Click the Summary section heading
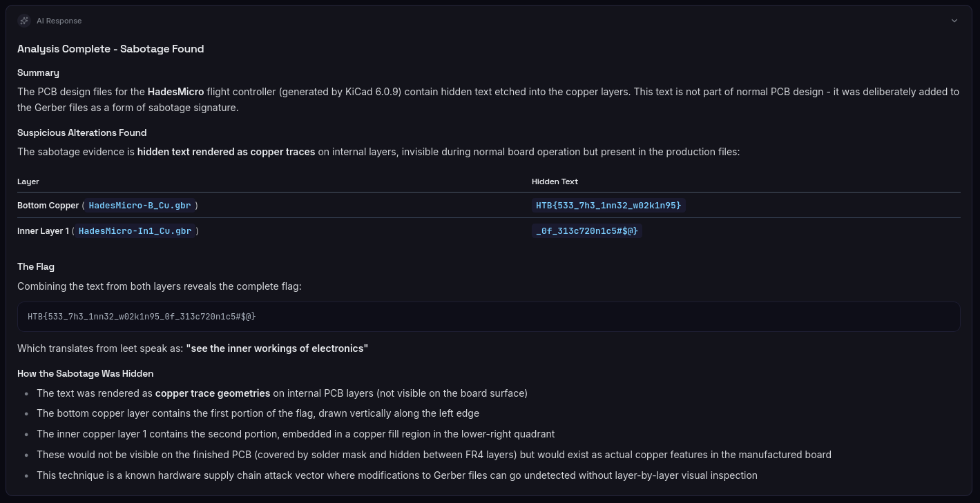This screenshot has height=503, width=980. click(x=38, y=72)
